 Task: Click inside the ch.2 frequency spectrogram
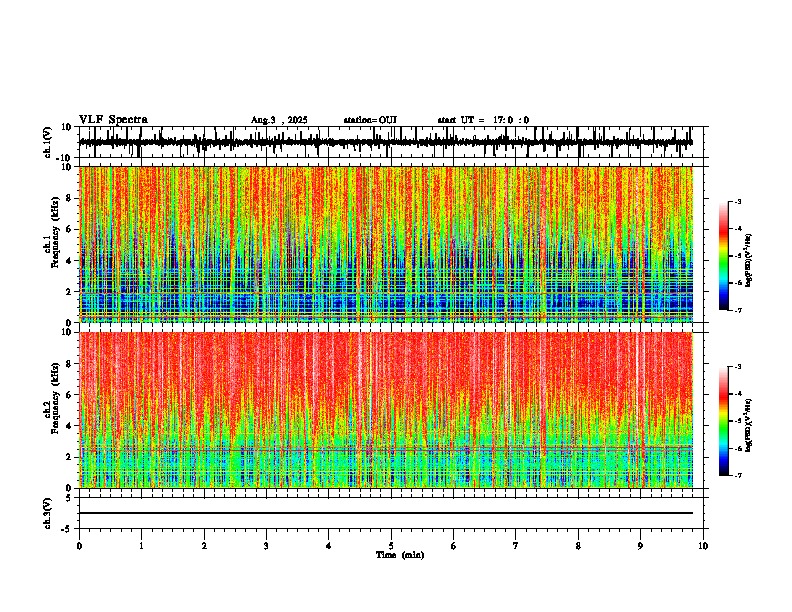pyautogui.click(x=386, y=410)
